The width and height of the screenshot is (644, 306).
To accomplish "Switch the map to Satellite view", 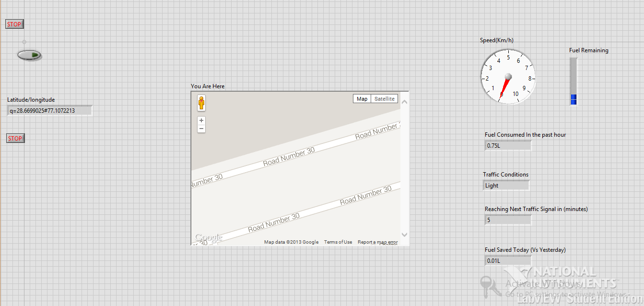I will click(384, 98).
